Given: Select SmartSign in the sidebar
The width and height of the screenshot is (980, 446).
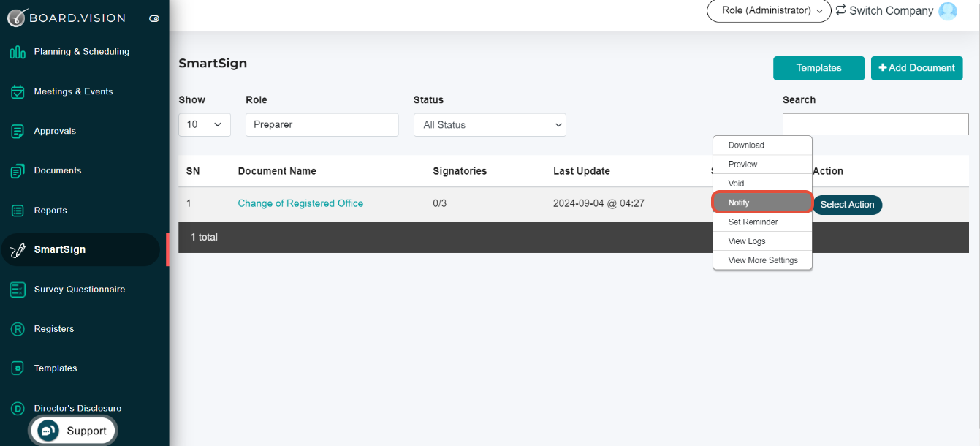Looking at the screenshot, I should 80,250.
